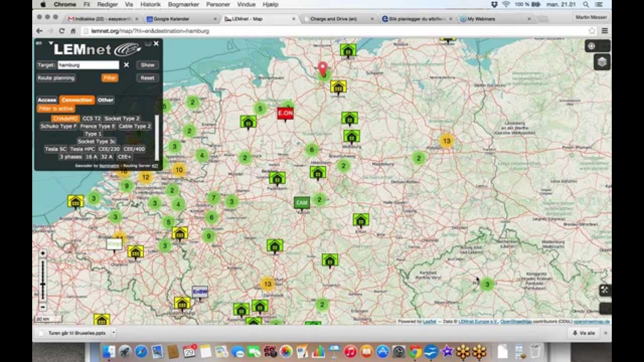The height and width of the screenshot is (362, 644).
Task: Open Chrome's hamburger menu
Action: (x=604, y=31)
